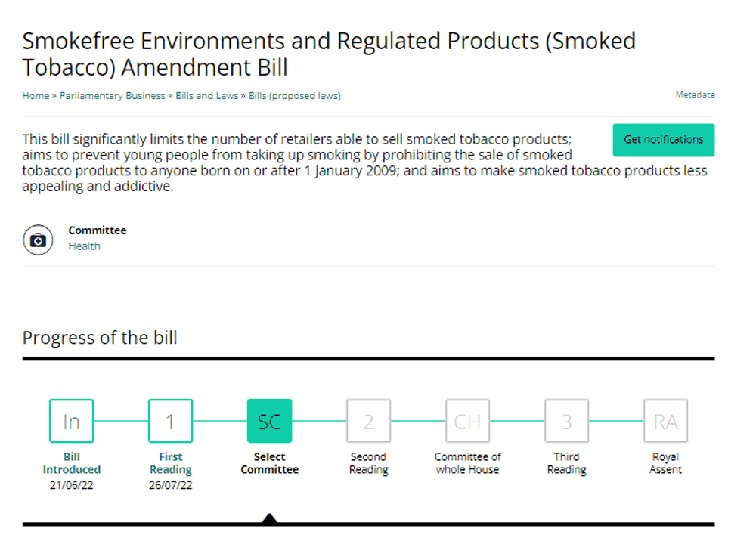Select the '1' First Reading stage box

[171, 421]
